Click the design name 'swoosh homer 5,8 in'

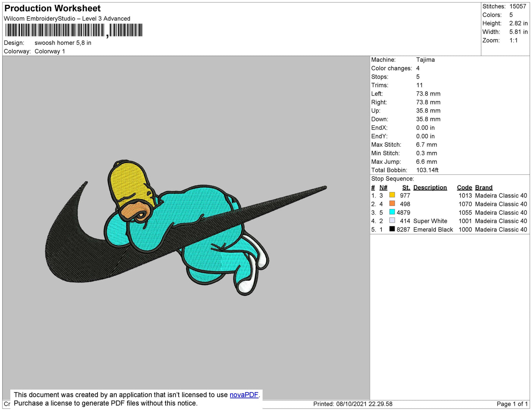click(x=63, y=43)
